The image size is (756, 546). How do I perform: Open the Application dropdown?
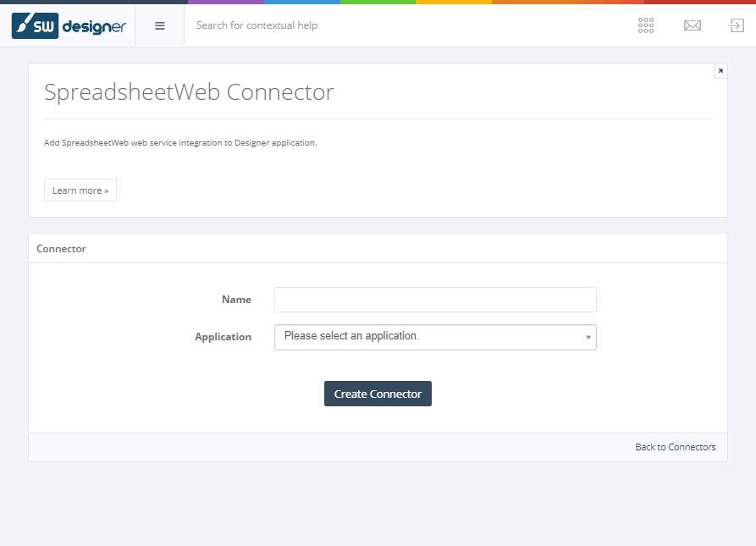click(x=435, y=337)
